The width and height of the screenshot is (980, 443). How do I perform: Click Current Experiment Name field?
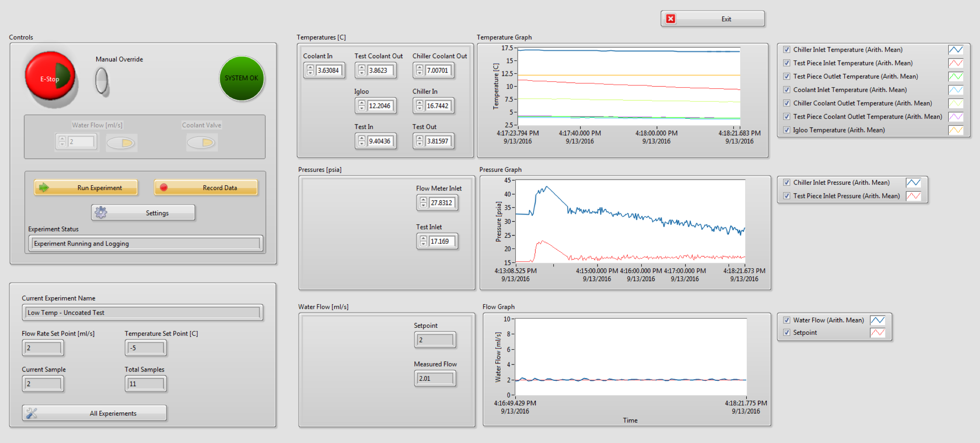pyautogui.click(x=143, y=313)
